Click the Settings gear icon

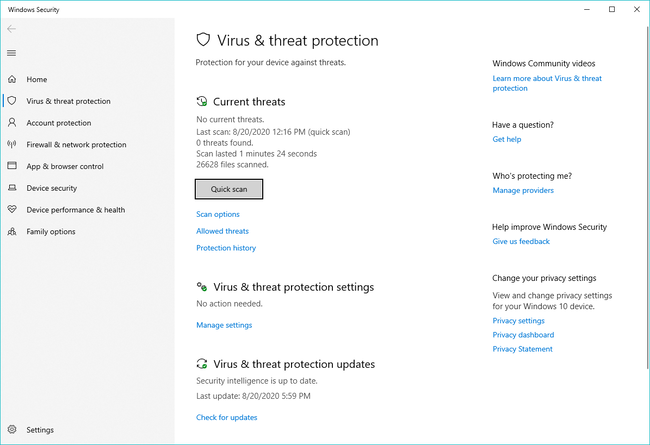click(x=12, y=429)
